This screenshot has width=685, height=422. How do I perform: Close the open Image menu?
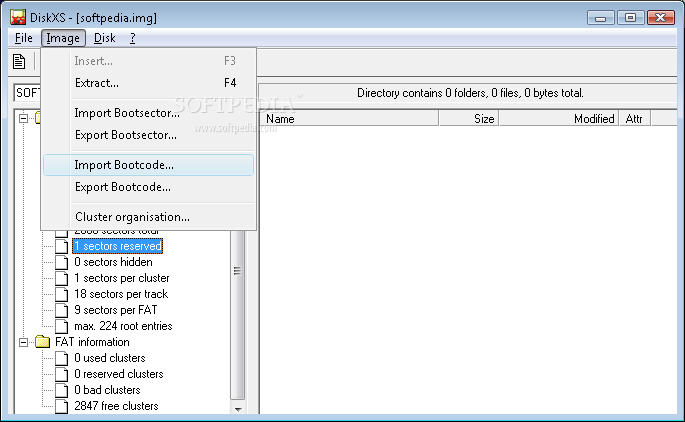pos(63,38)
